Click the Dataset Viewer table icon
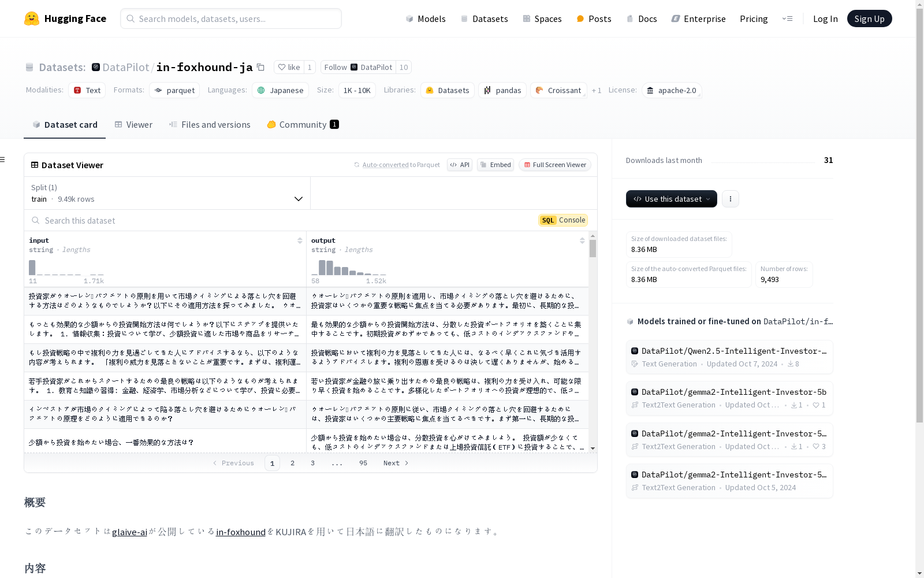The width and height of the screenshot is (924, 578). tap(35, 165)
